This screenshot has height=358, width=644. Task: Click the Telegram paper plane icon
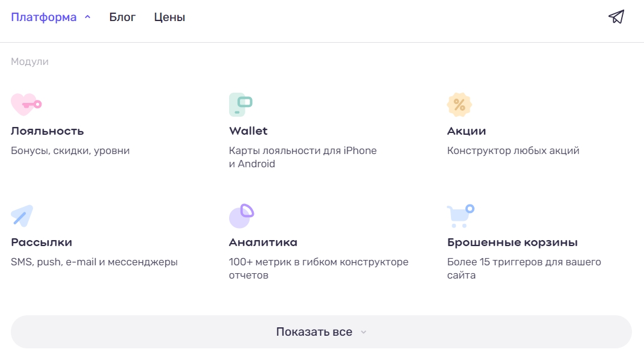616,17
